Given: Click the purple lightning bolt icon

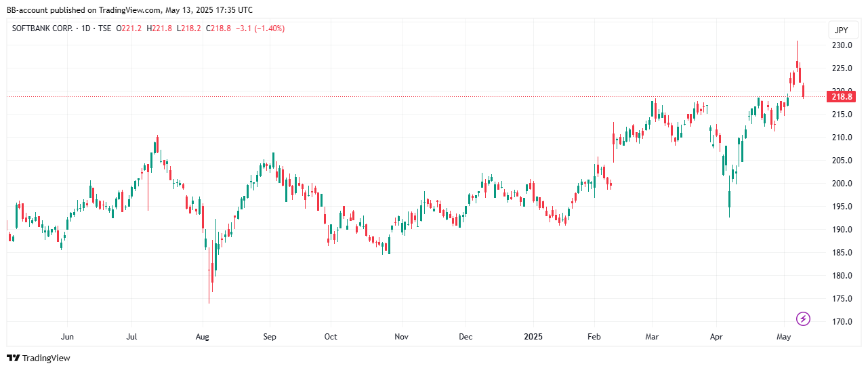Looking at the screenshot, I should coord(803,318).
